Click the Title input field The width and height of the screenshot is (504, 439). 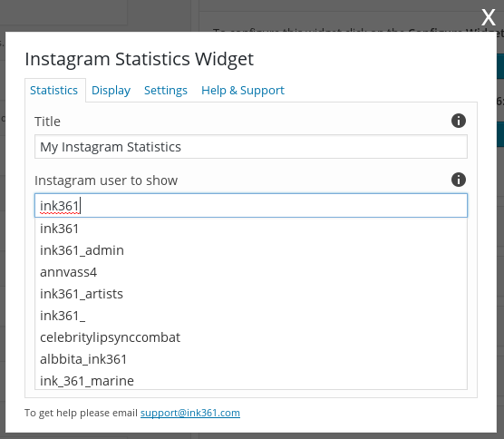pyautogui.click(x=251, y=147)
